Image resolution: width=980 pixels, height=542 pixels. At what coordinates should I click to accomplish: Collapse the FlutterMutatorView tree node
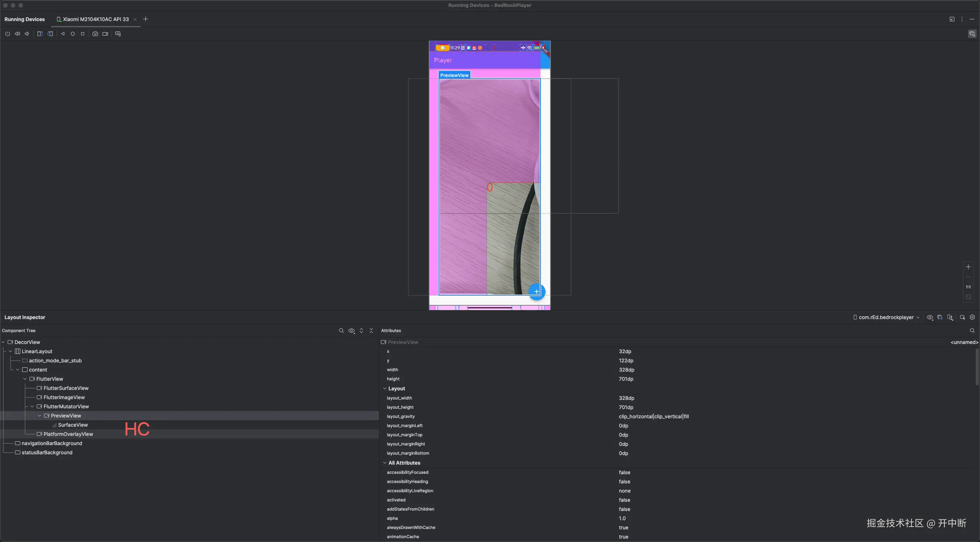tap(33, 406)
